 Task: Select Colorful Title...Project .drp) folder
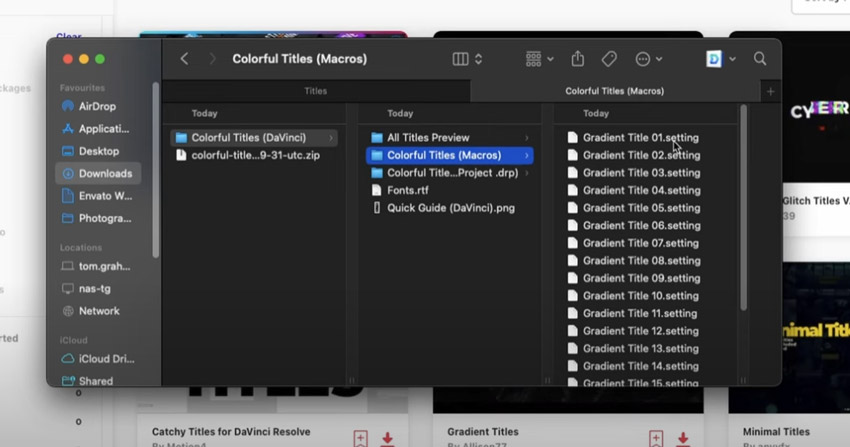[x=449, y=173]
